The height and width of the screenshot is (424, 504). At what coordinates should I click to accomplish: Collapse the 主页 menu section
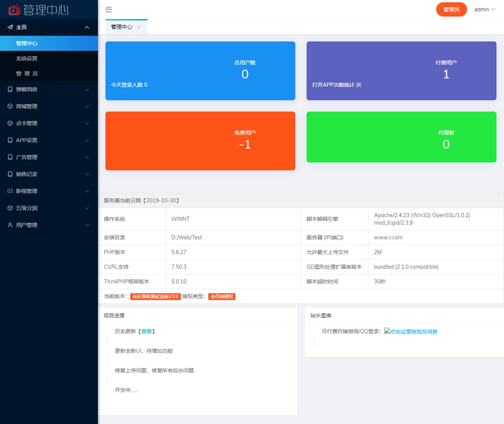pyautogui.click(x=87, y=28)
